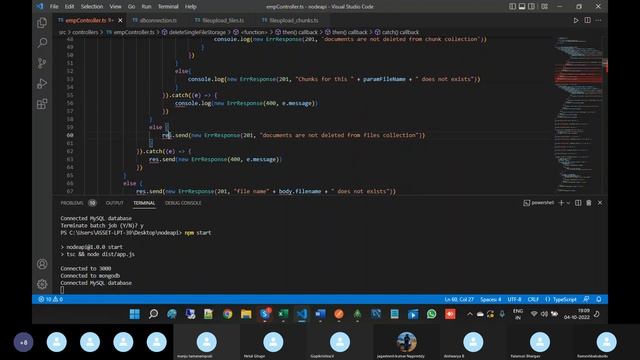
Task: Open the File menu
Action: click(54, 7)
